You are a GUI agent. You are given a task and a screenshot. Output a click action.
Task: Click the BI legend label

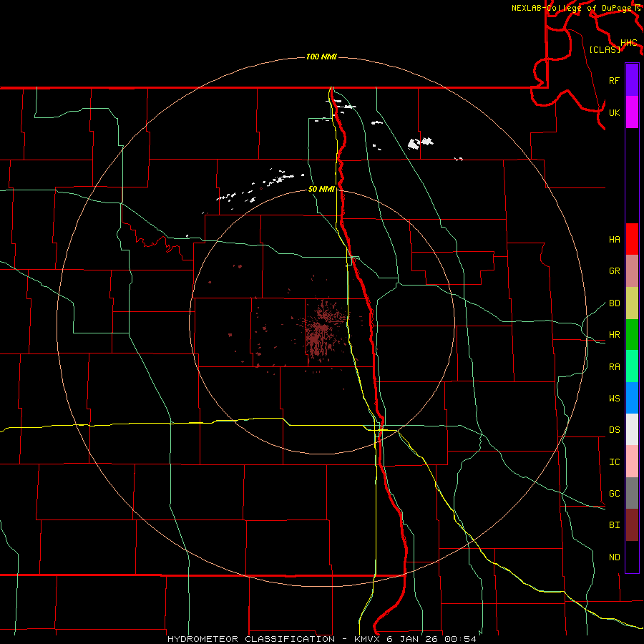pos(614,525)
